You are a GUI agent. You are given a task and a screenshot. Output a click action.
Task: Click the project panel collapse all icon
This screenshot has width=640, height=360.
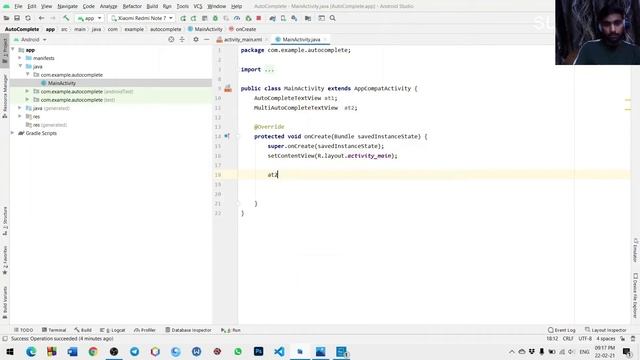coord(182,40)
